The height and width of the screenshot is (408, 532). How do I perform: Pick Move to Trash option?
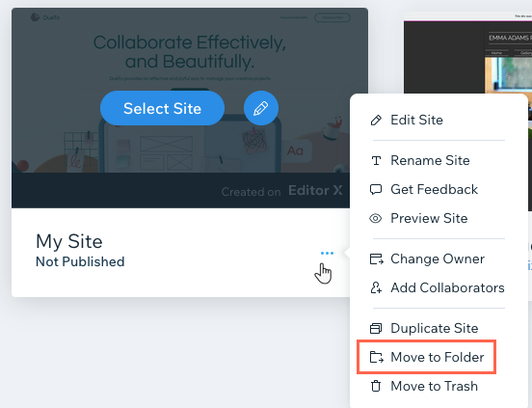(x=434, y=386)
